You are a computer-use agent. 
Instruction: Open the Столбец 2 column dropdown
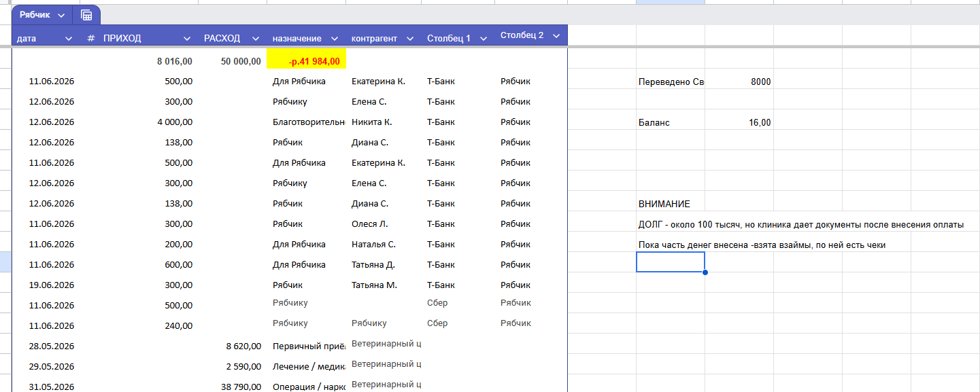556,35
